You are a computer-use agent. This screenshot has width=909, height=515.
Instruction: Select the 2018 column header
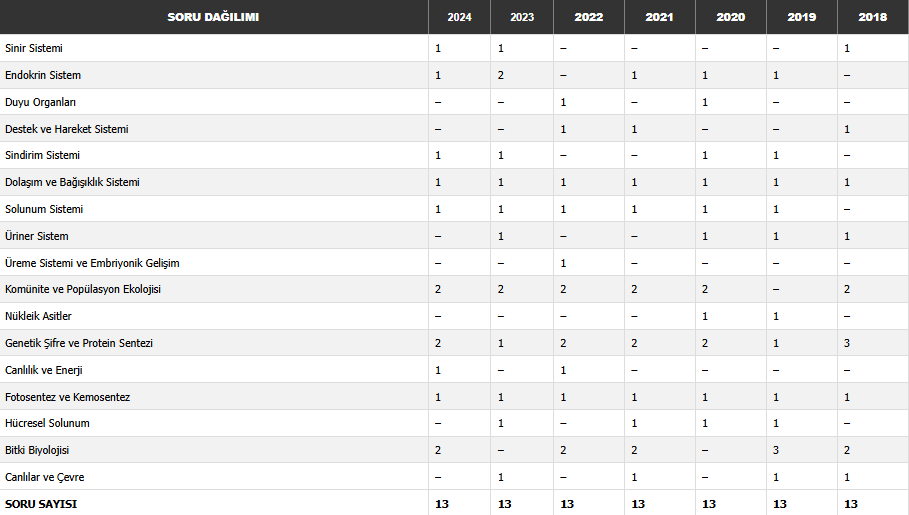(872, 17)
